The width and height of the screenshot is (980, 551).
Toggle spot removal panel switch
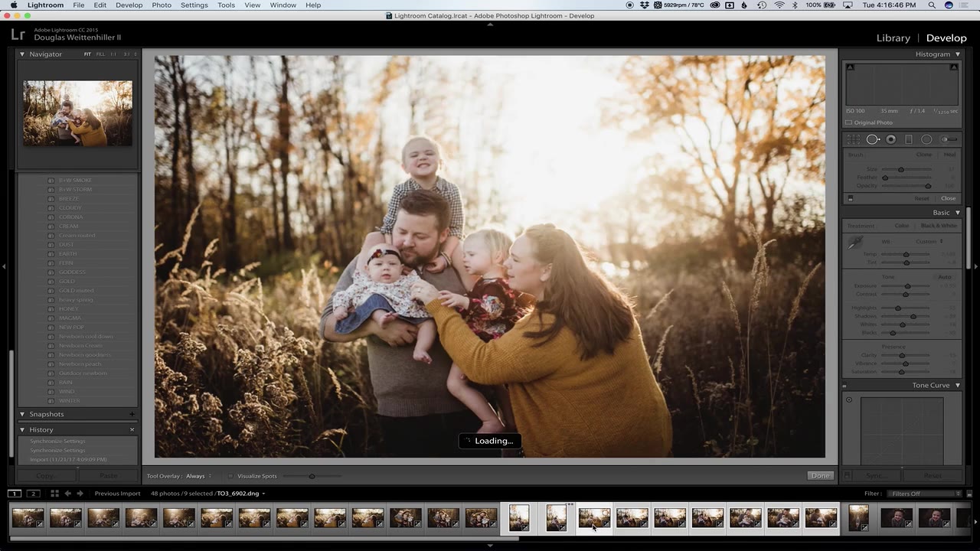point(850,198)
